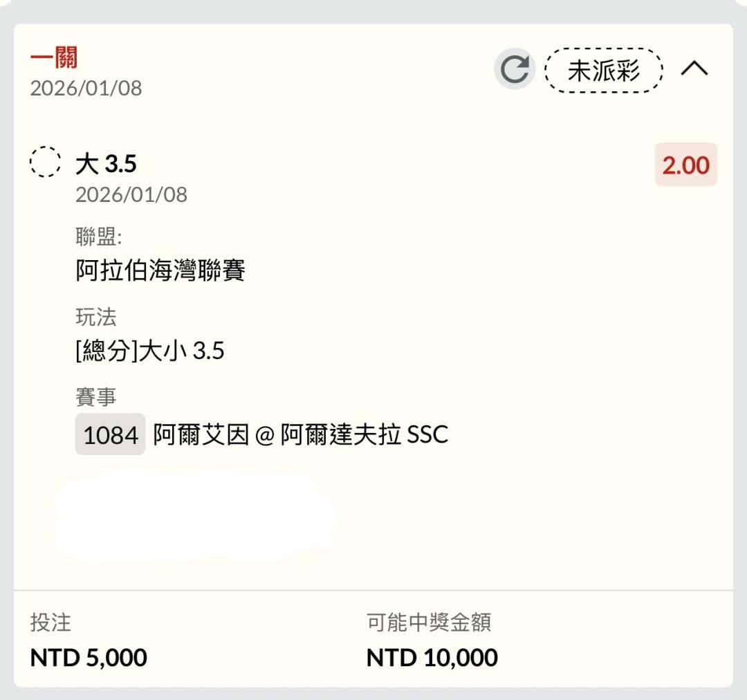
Task: Click the NTD 10,000 possible winnings amount
Action: (432, 657)
